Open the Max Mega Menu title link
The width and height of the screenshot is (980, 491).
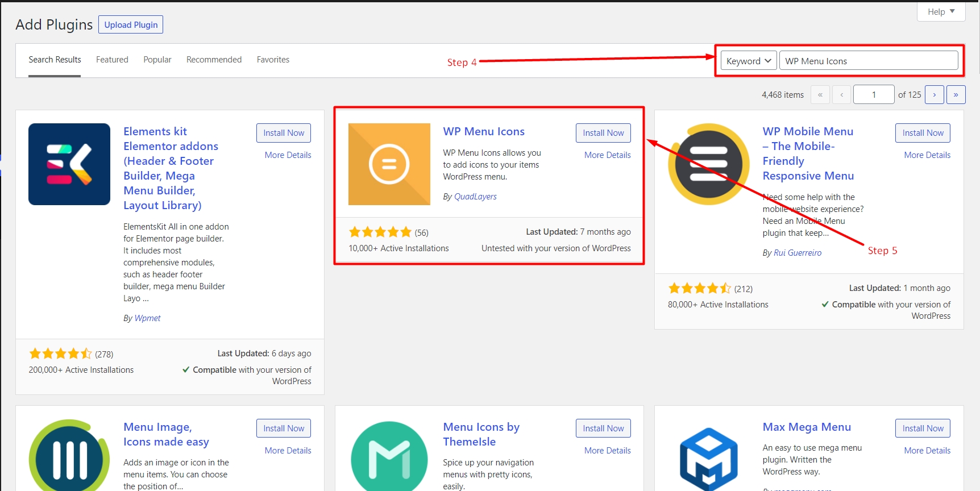pyautogui.click(x=807, y=427)
